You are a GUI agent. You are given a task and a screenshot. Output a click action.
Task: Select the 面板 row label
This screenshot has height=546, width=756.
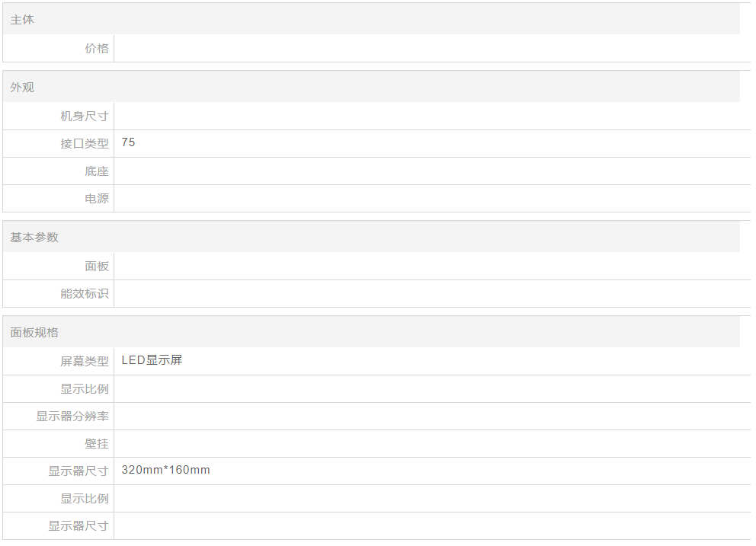coord(97,267)
